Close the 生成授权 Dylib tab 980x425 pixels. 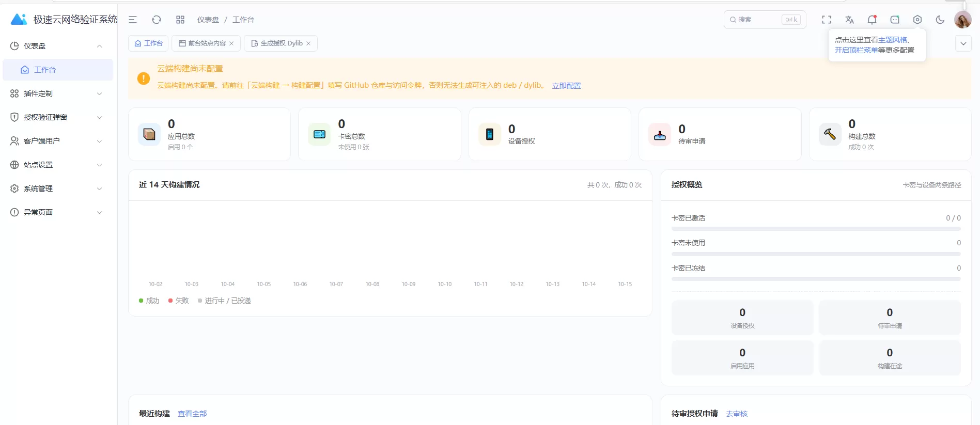[308, 43]
